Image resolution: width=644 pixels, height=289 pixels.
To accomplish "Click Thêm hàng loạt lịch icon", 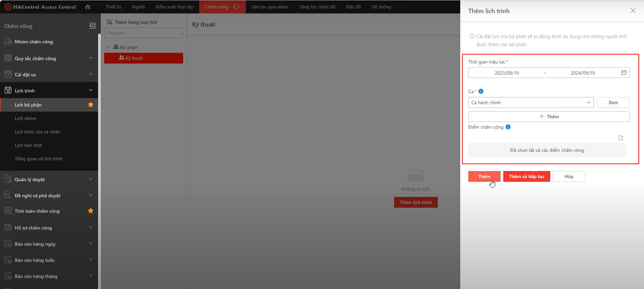I will (109, 22).
